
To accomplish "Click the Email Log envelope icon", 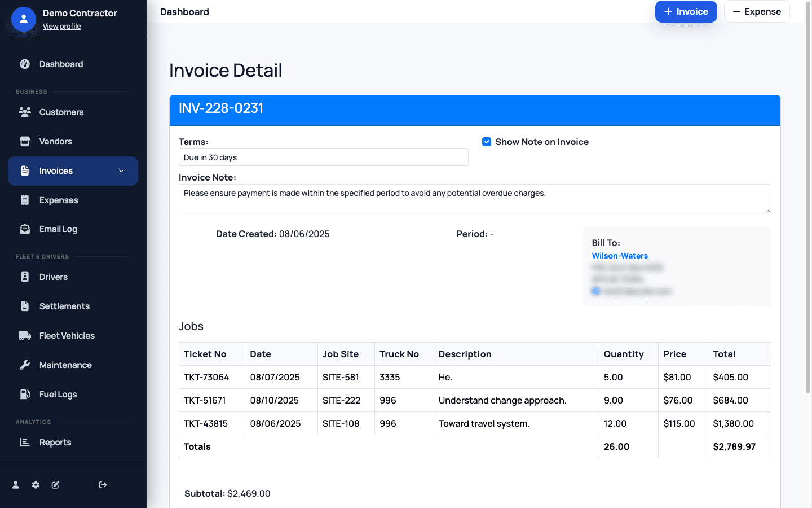I will coord(25,229).
